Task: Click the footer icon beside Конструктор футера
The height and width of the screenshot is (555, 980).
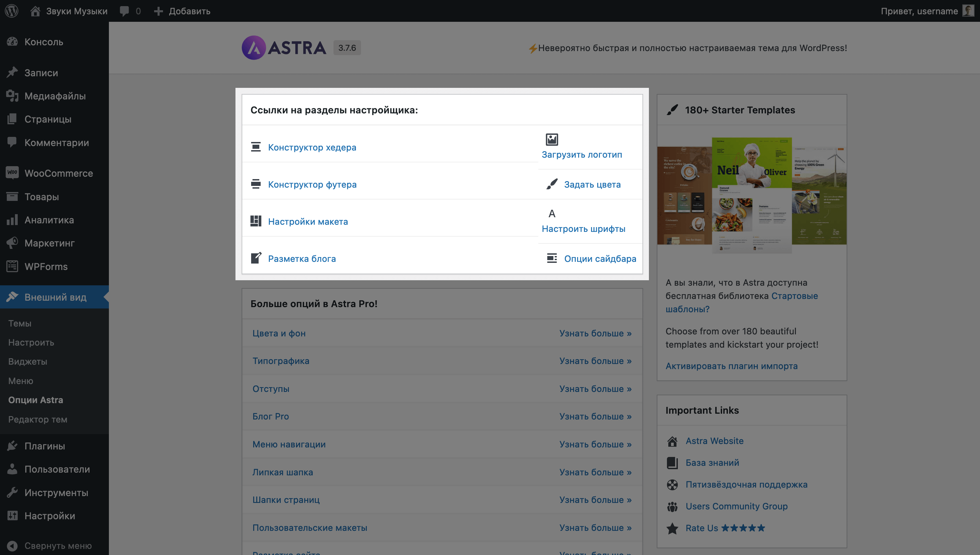Action: [x=256, y=184]
